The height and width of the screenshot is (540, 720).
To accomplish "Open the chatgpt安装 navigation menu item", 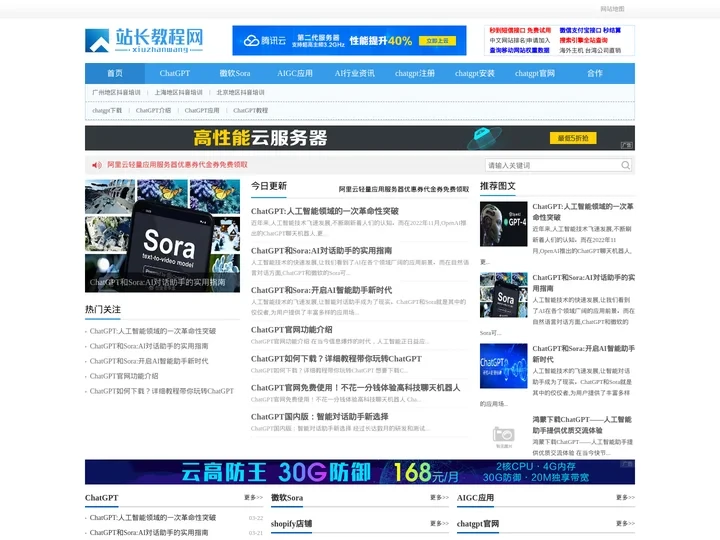I will [x=475, y=73].
